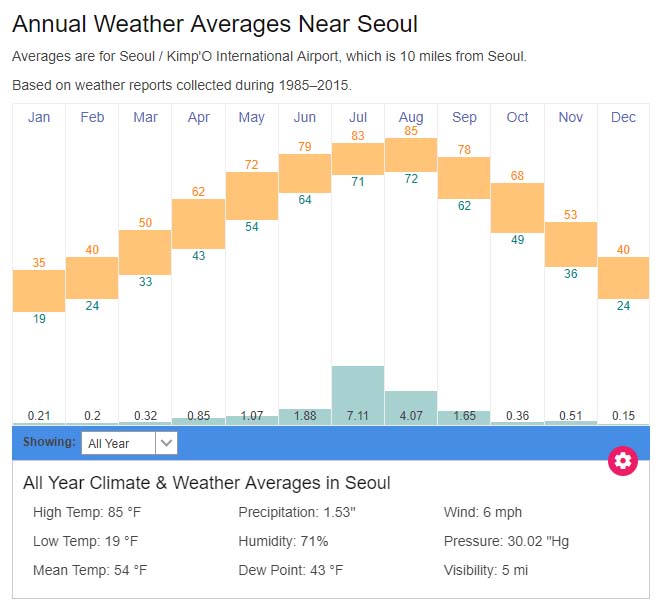The height and width of the screenshot is (606, 661).
Task: Click the Dec month header
Action: coord(623,118)
